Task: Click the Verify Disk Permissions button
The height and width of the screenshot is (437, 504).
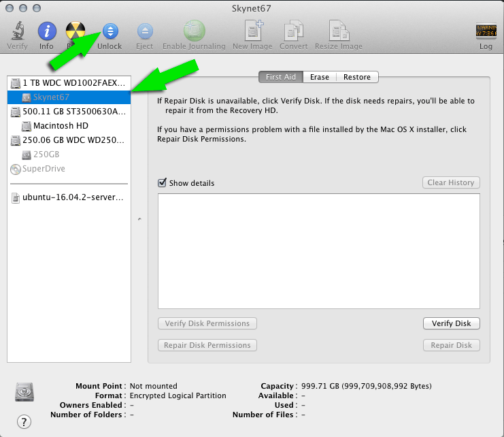Action: pyautogui.click(x=207, y=323)
